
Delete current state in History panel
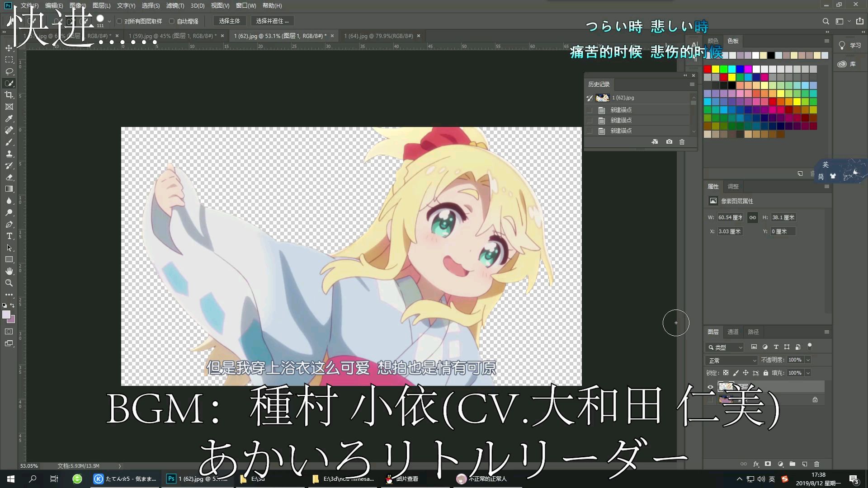click(x=682, y=142)
